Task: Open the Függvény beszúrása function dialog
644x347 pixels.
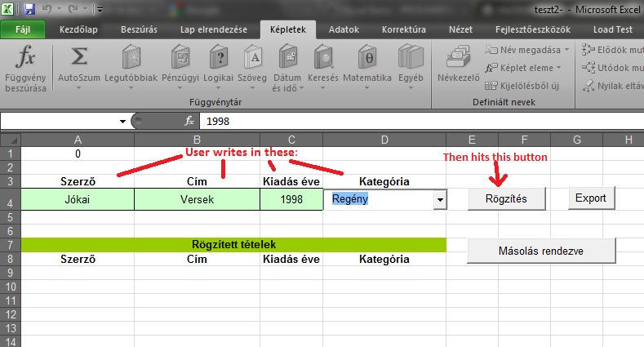Action: (25, 69)
